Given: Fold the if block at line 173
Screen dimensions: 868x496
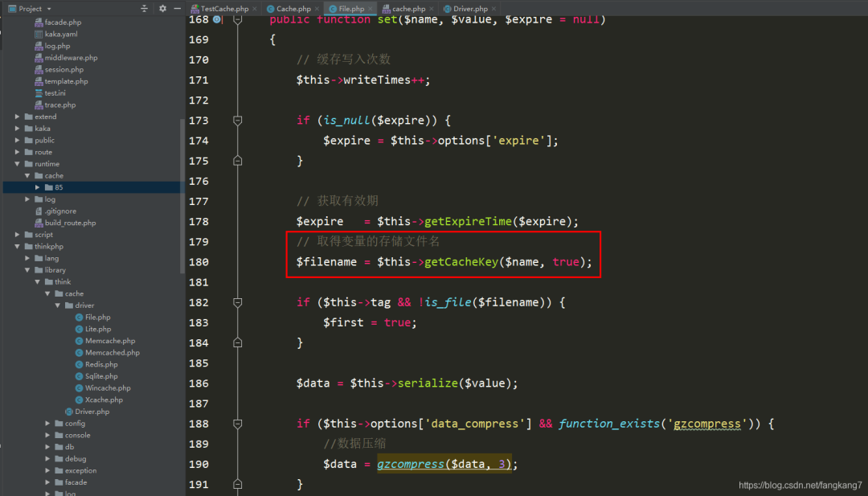Looking at the screenshot, I should click(237, 120).
